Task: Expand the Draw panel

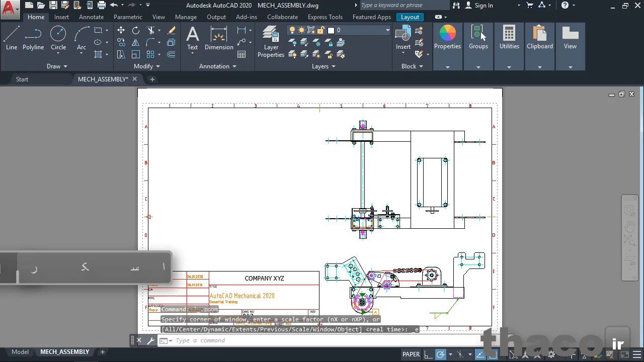Action: pyautogui.click(x=57, y=66)
